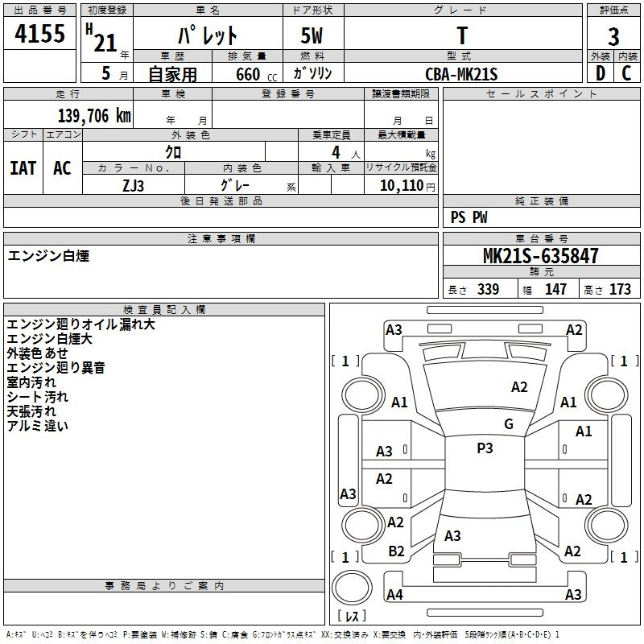Click the A2 mark on the hood
644x644 pixels.
pos(519,387)
